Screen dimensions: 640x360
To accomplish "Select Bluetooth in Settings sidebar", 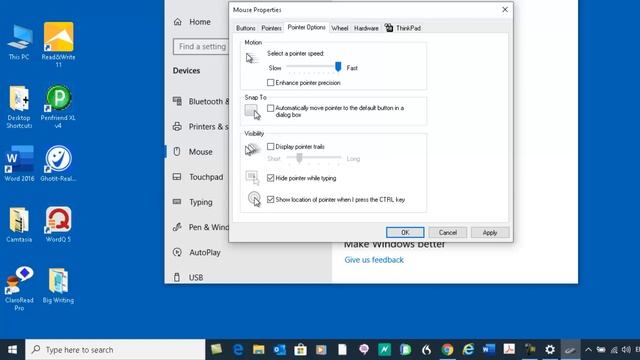I will point(200,101).
